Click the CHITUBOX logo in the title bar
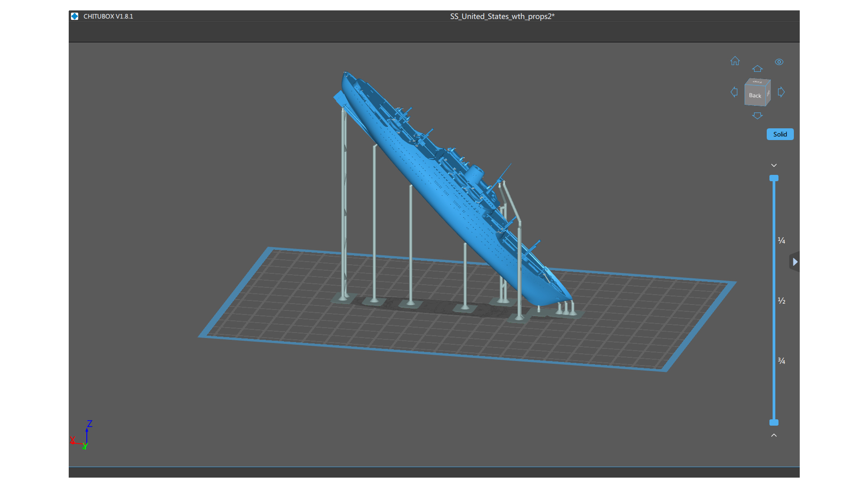Screen dimensions: 868x488 pyautogui.click(x=75, y=16)
